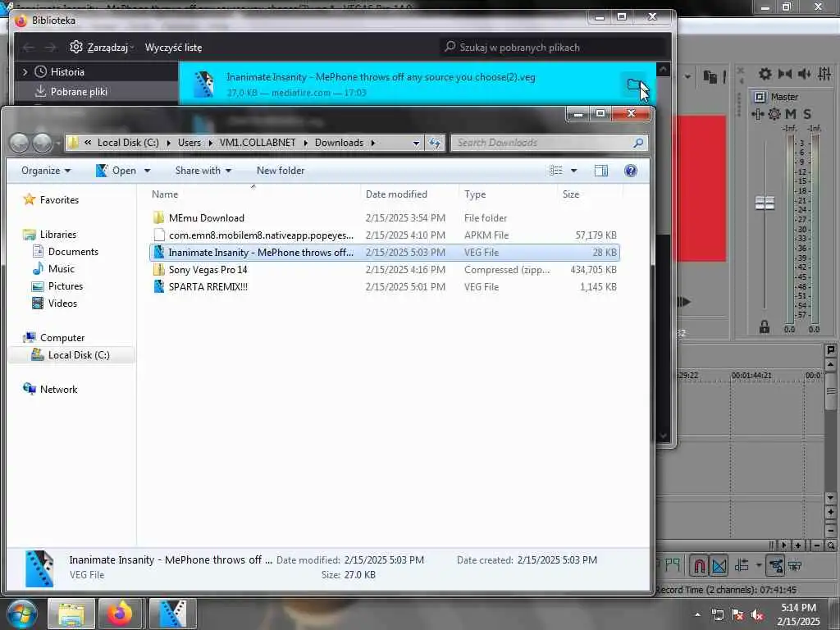Click the Dim Output speaker icon
This screenshot has width=840, height=630.
pos(804,74)
